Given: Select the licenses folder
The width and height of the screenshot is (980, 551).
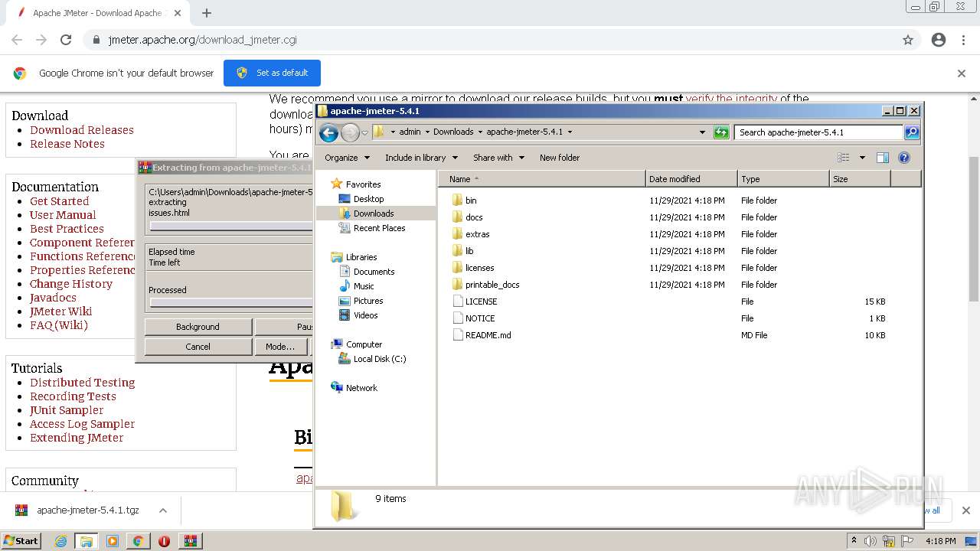Looking at the screenshot, I should tap(472, 268).
